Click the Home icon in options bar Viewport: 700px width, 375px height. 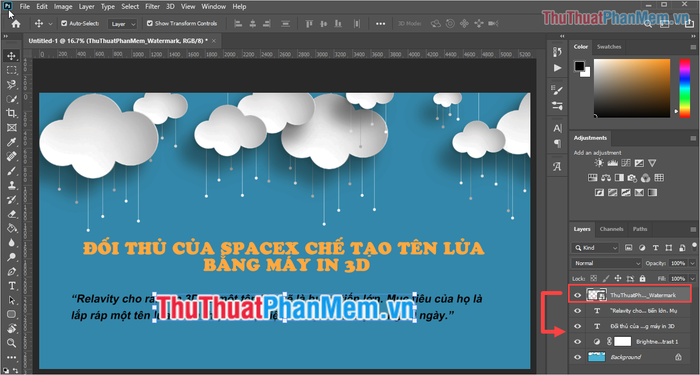pos(16,24)
